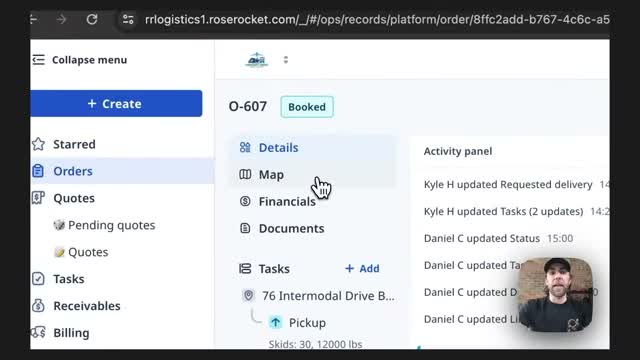Click the Financials dollar circle icon

tap(245, 201)
